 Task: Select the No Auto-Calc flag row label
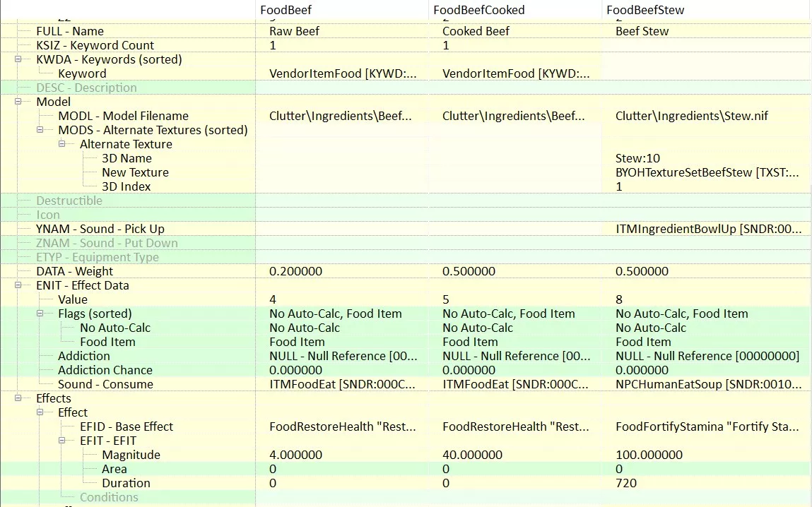point(115,328)
